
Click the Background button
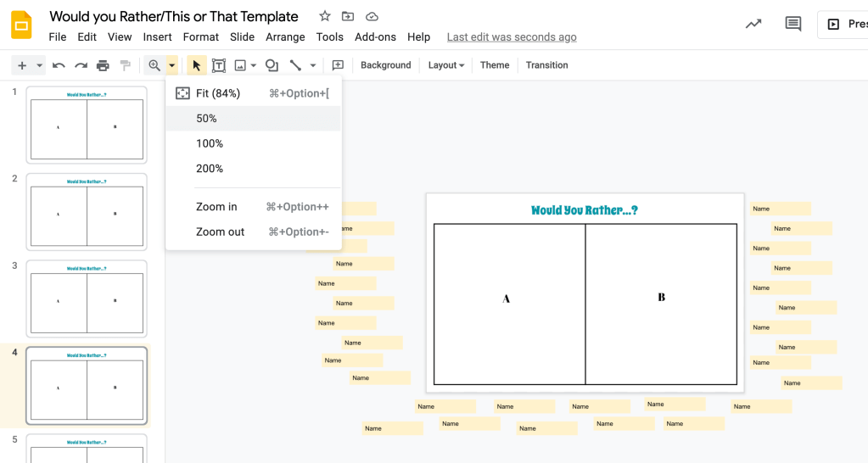pyautogui.click(x=385, y=65)
